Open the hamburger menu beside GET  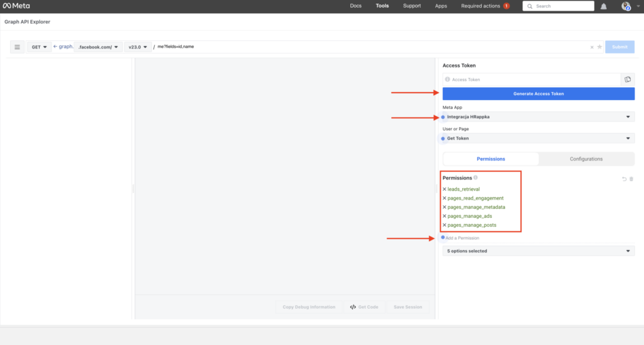pos(18,47)
